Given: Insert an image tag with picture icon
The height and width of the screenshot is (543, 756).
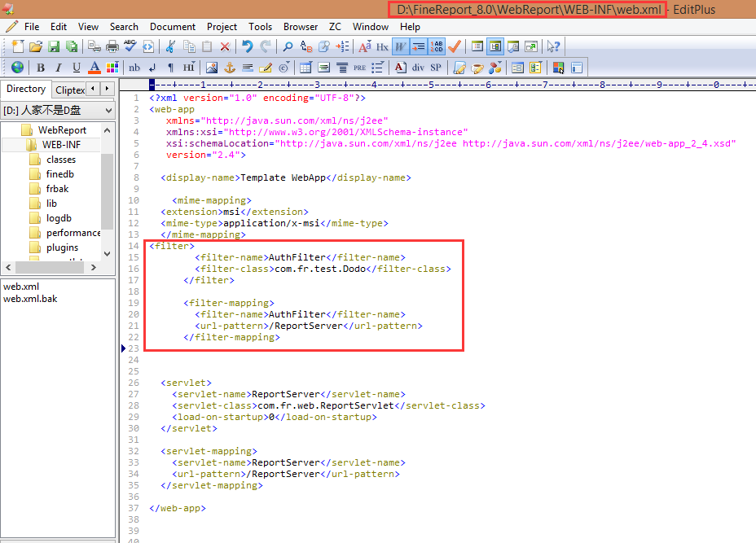Looking at the screenshot, I should [212, 68].
